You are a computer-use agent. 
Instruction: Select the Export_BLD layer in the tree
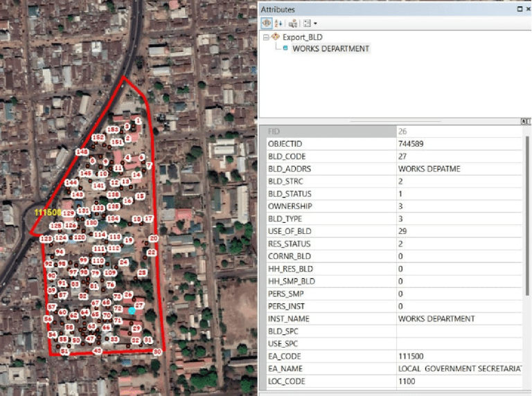[302, 37]
